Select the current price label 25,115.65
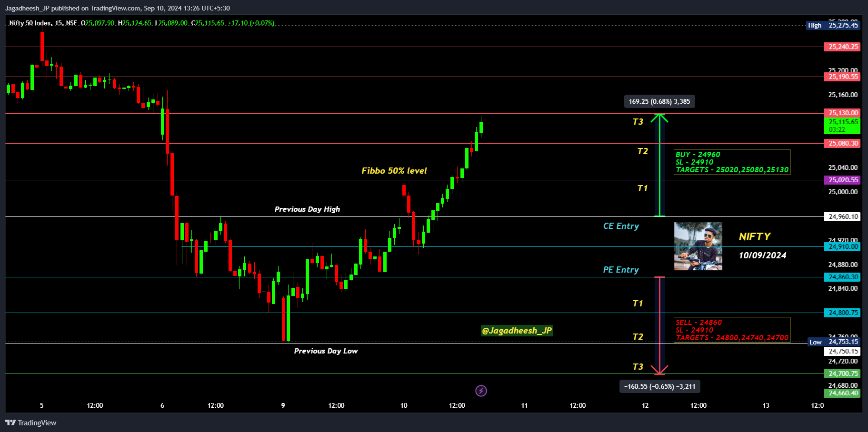Image resolution: width=868 pixels, height=432 pixels. [x=842, y=126]
